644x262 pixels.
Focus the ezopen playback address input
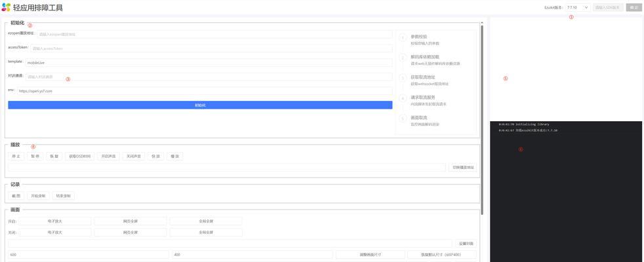pyautogui.click(x=214, y=35)
